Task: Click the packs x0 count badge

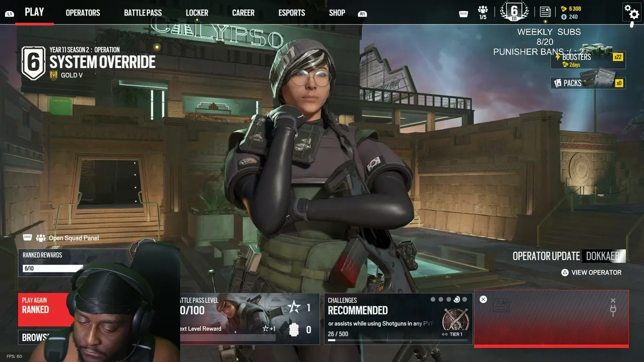Action: point(619,83)
